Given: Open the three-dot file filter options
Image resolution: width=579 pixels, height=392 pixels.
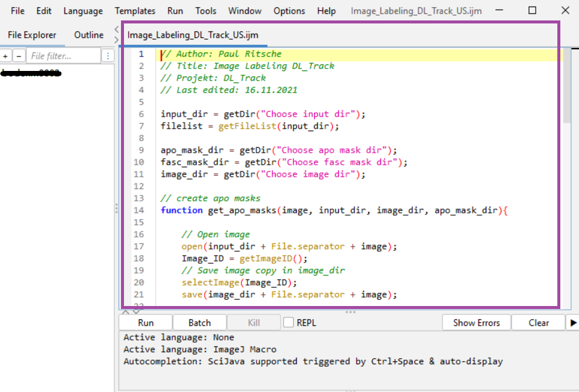Looking at the screenshot, I should point(108,56).
